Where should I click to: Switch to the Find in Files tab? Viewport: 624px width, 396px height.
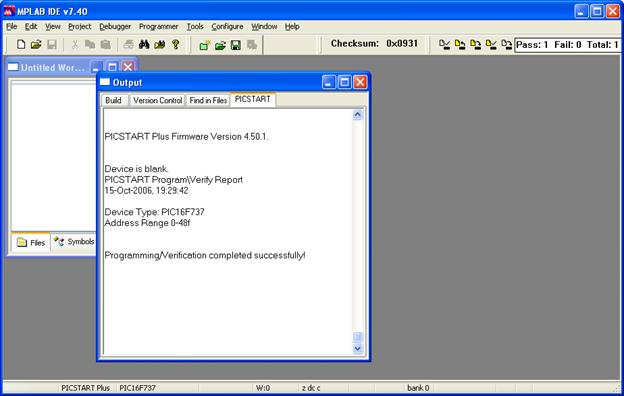[208, 100]
